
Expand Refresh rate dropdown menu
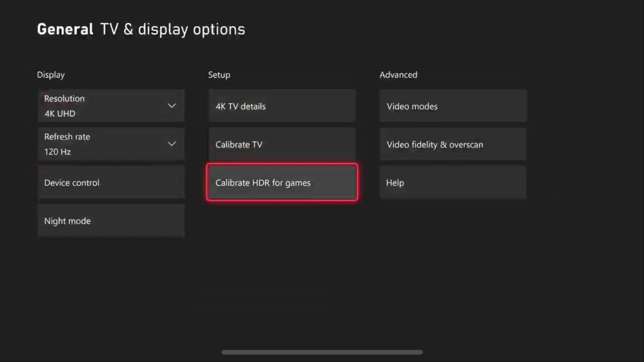[172, 144]
